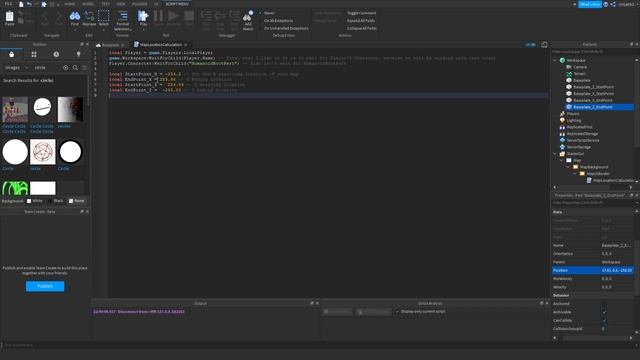640x360 pixels.
Task: Open Toolbox recent clock tab
Action: (56, 54)
